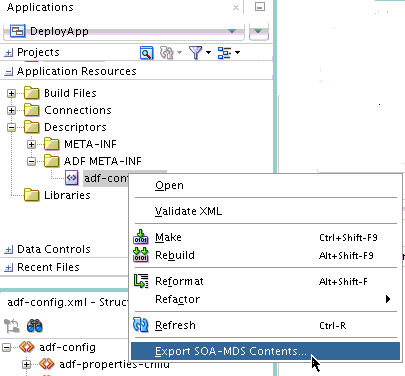Choose Refresh from the context menu
This screenshot has height=376, width=405.
pyautogui.click(x=265, y=325)
